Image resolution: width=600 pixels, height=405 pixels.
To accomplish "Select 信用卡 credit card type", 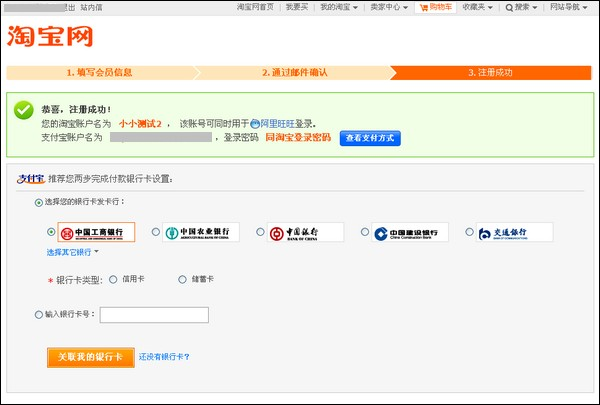I will (x=113, y=279).
